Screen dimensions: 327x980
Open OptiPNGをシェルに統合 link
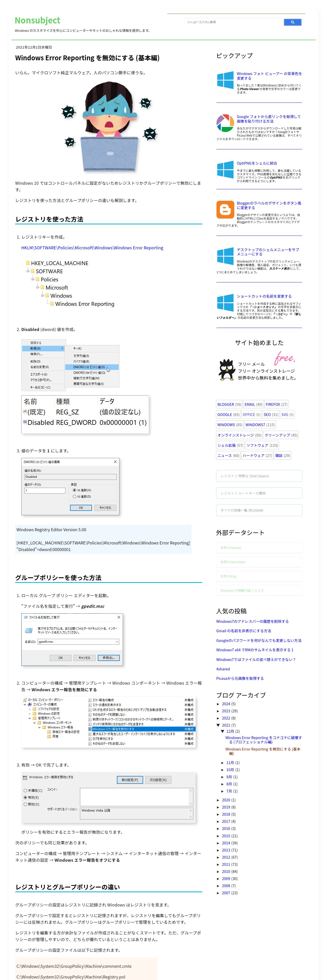pos(256,163)
